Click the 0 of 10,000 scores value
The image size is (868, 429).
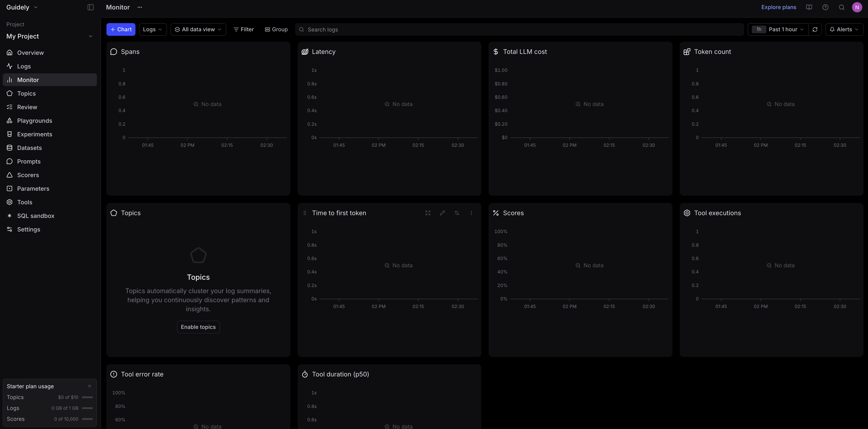click(x=66, y=419)
